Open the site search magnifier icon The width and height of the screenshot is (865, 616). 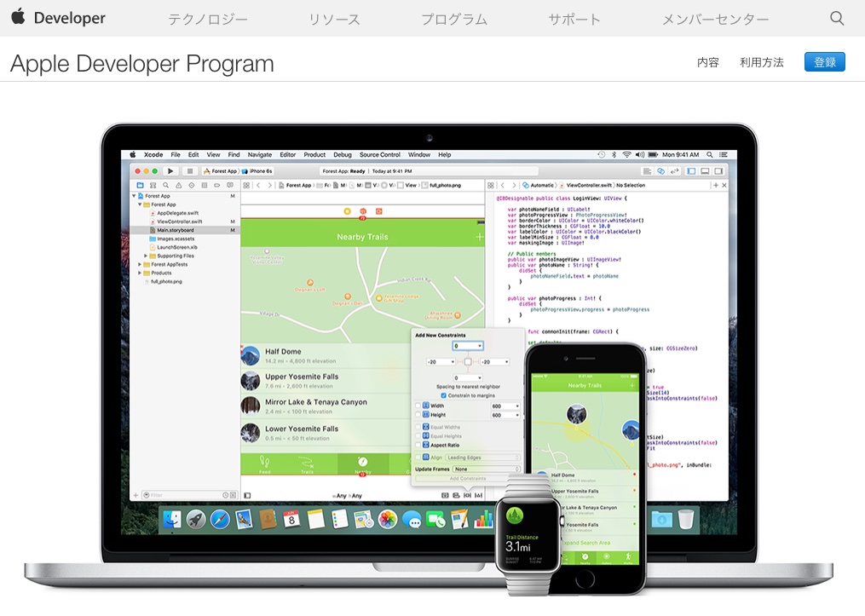point(836,17)
